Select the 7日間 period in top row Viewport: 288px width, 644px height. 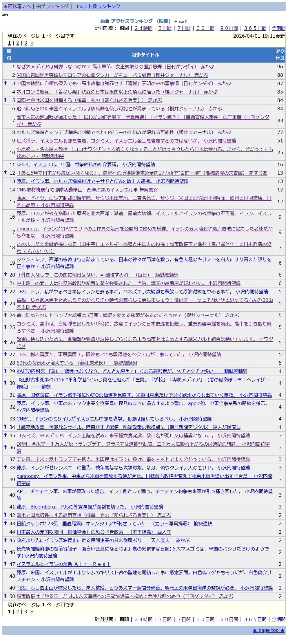point(184,28)
